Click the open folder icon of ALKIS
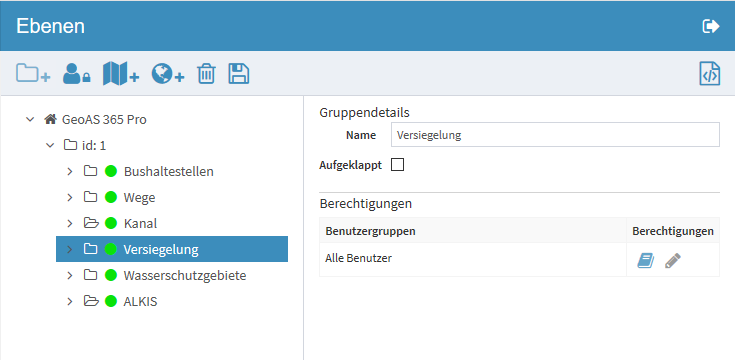Screen dimensions: 735x360 [x=91, y=301]
